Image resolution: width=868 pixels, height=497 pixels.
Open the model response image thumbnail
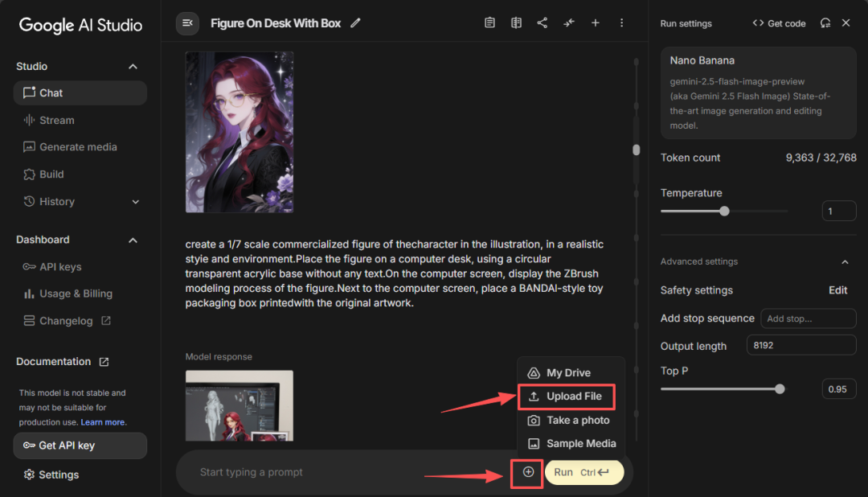[240, 405]
